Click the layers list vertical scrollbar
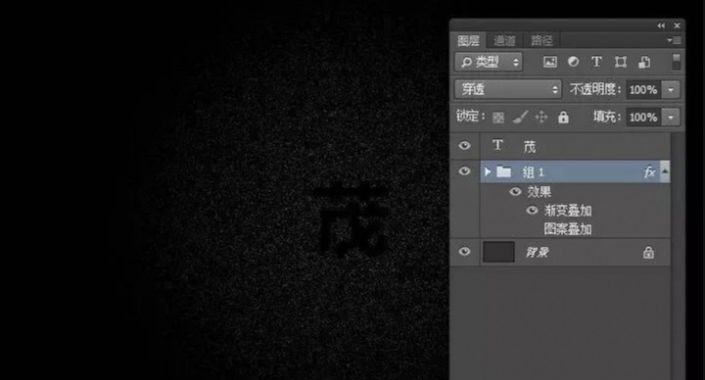The image size is (705, 380). [x=677, y=256]
